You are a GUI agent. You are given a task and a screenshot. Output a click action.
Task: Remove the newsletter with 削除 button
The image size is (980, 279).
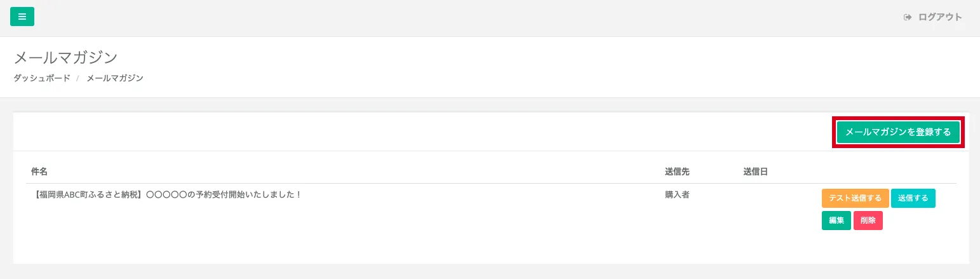(x=868, y=221)
